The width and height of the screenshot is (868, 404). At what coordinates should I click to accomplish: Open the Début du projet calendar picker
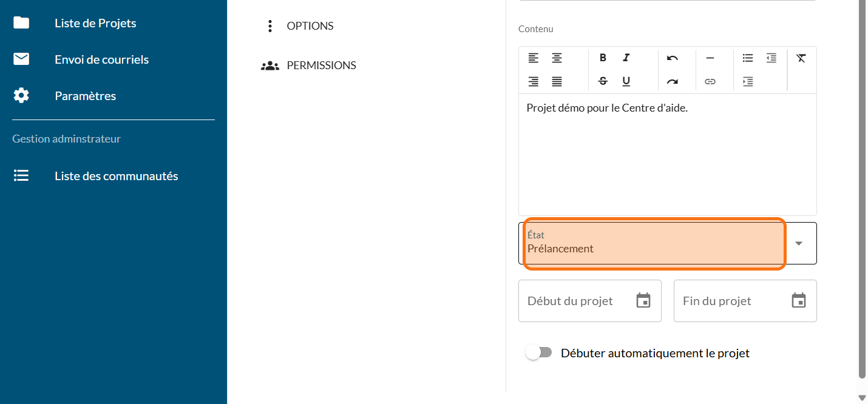click(x=643, y=300)
